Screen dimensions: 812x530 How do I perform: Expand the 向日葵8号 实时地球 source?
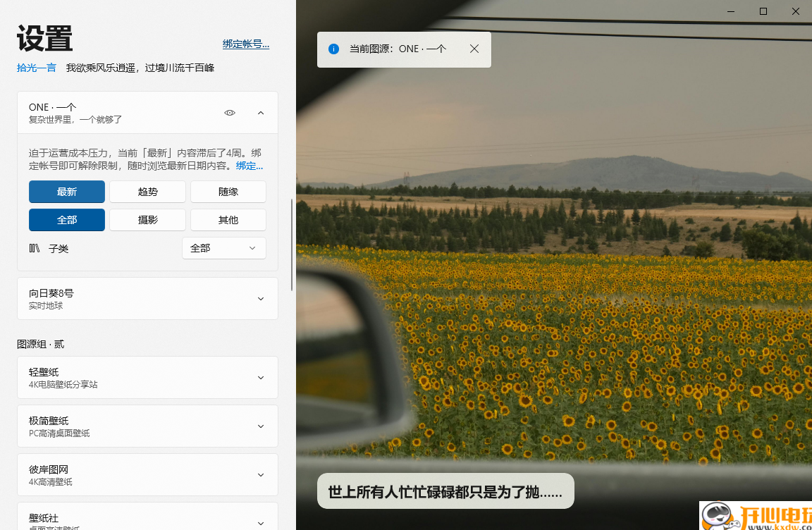point(260,298)
